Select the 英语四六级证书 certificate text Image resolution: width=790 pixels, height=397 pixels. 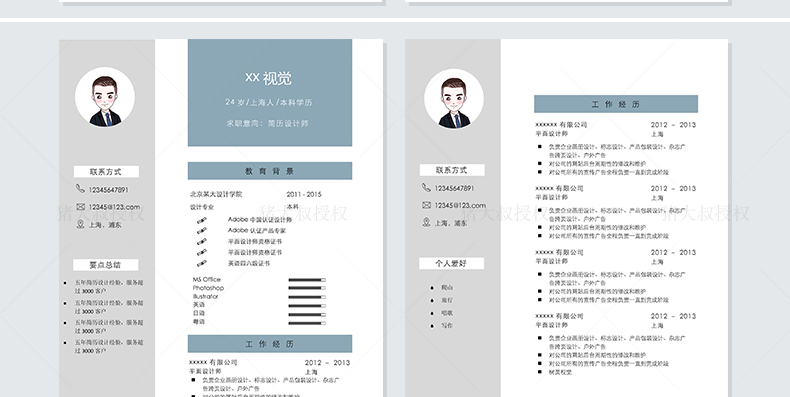(249, 263)
